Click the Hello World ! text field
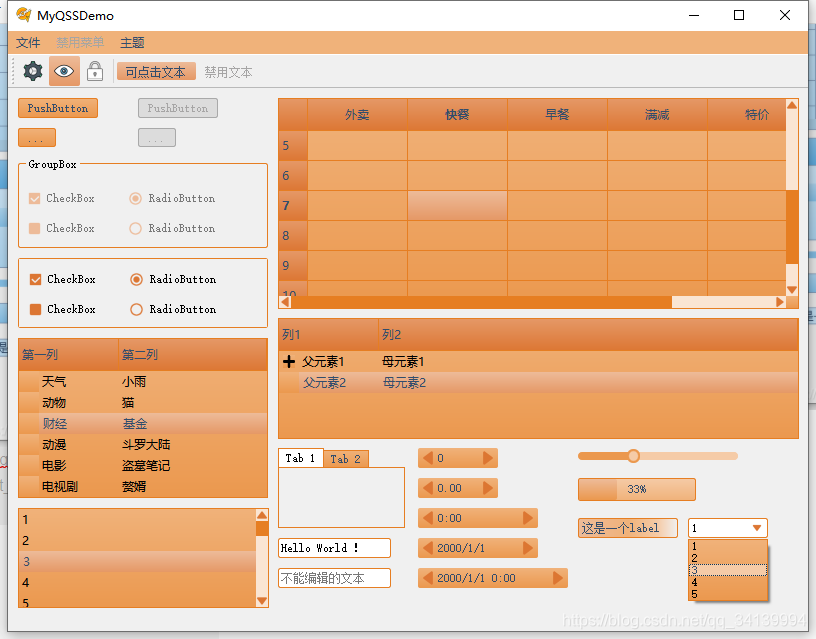The height and width of the screenshot is (639, 816). pos(334,548)
